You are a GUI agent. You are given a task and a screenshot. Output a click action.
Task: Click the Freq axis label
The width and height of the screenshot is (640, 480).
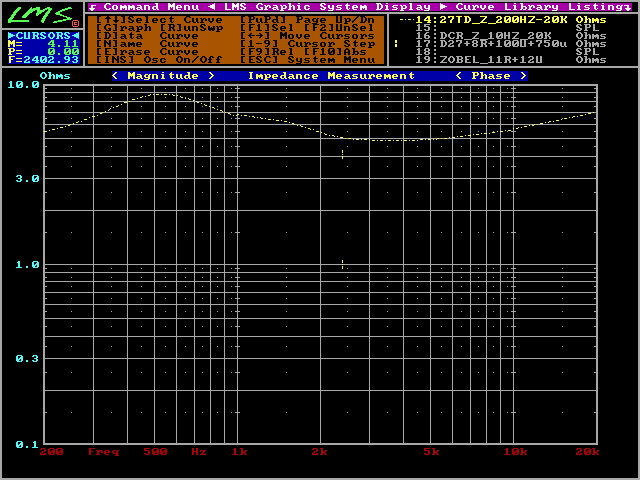[104, 452]
